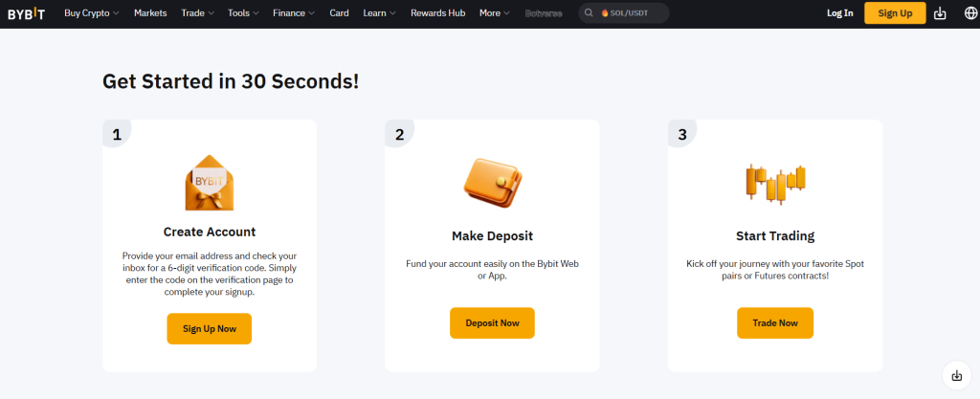Click the SOL/USDT search field
This screenshot has height=399, width=980.
click(623, 13)
